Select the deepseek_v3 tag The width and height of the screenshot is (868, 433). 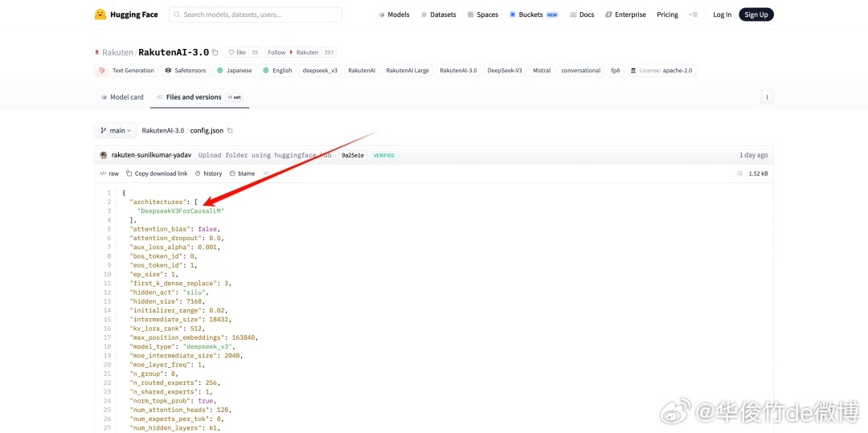(x=320, y=70)
